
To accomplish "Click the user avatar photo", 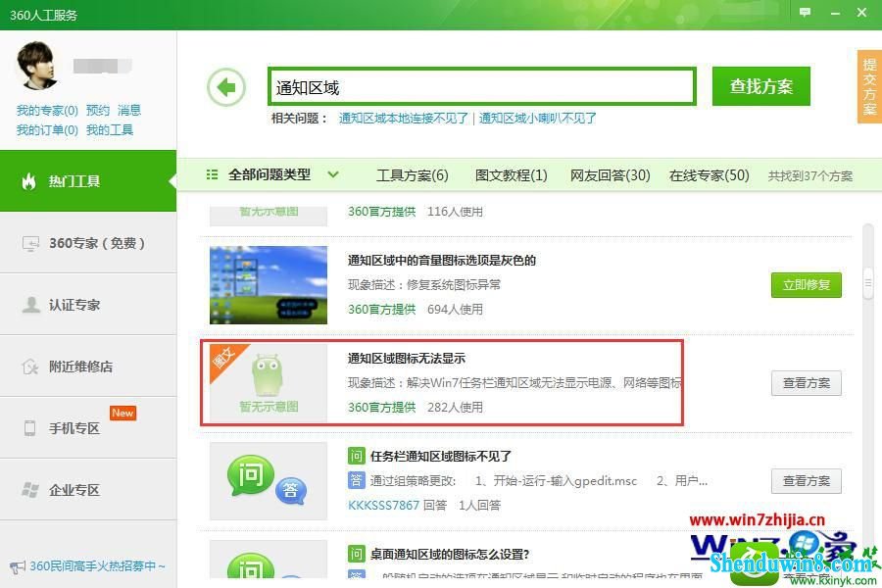I will (x=37, y=66).
